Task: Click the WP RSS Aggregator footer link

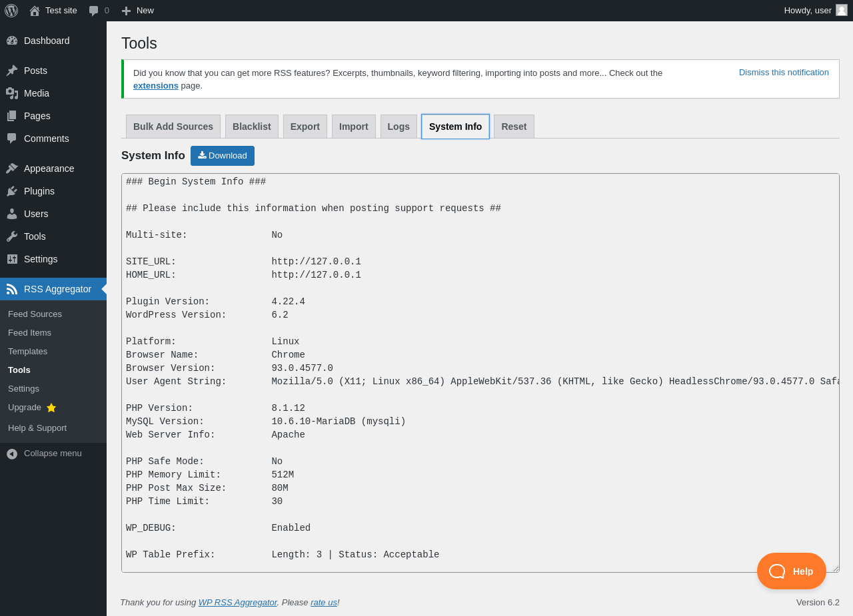Action: 238,602
